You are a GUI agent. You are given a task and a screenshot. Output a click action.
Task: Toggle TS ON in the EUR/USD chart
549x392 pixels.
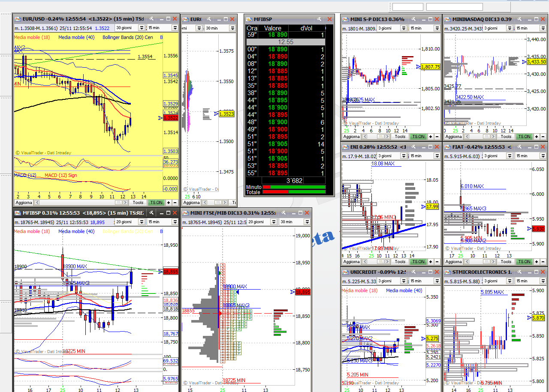(x=156, y=203)
